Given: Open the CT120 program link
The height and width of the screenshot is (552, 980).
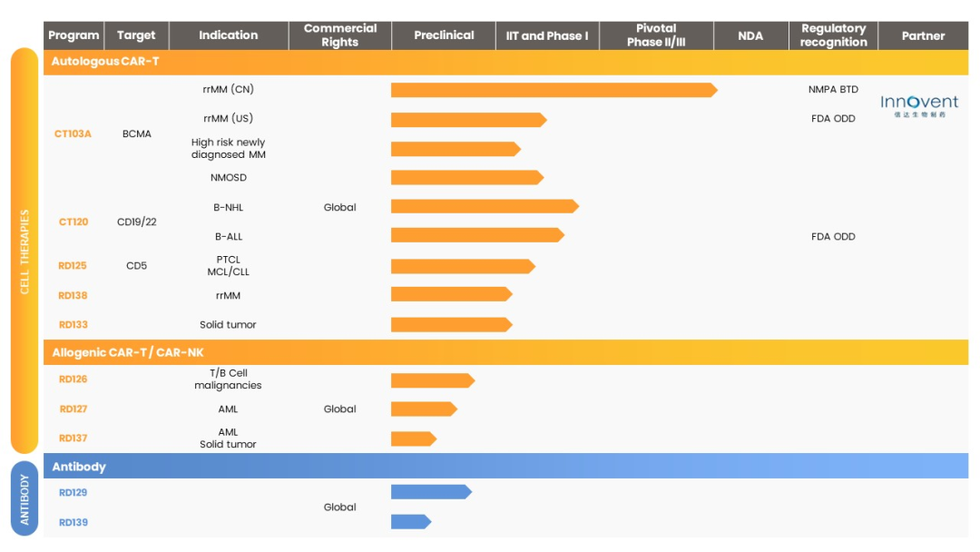Looking at the screenshot, I should click(x=73, y=222).
